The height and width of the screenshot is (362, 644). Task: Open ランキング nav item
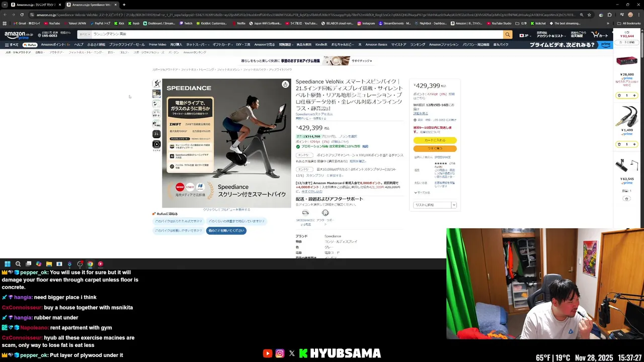[418, 45]
